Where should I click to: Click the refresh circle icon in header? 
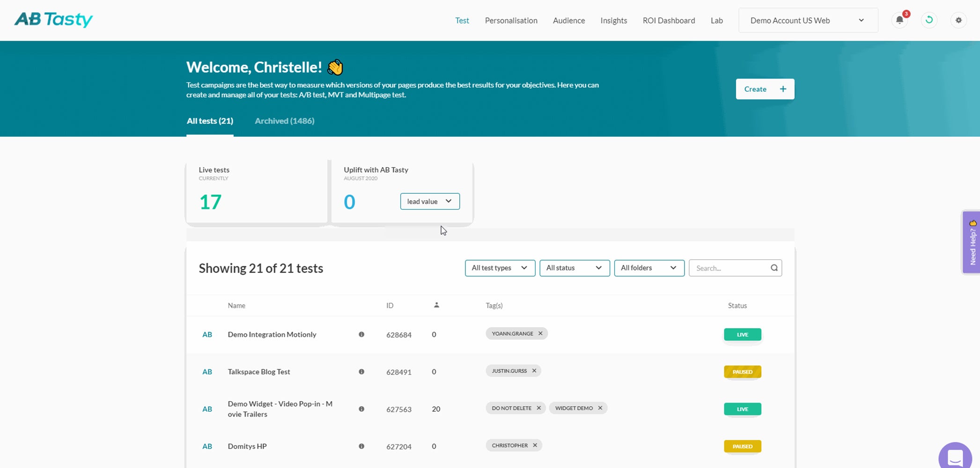click(x=929, y=20)
